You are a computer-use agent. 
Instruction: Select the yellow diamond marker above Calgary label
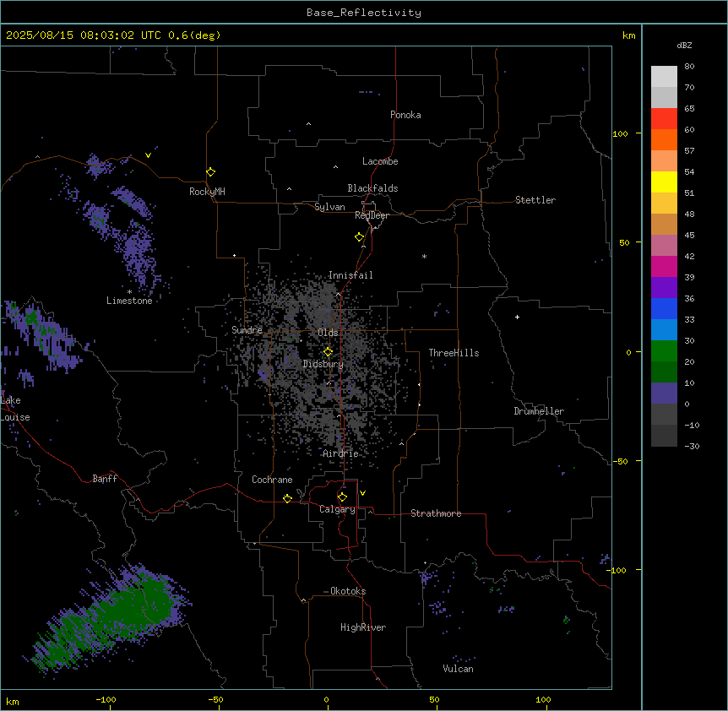coord(342,497)
